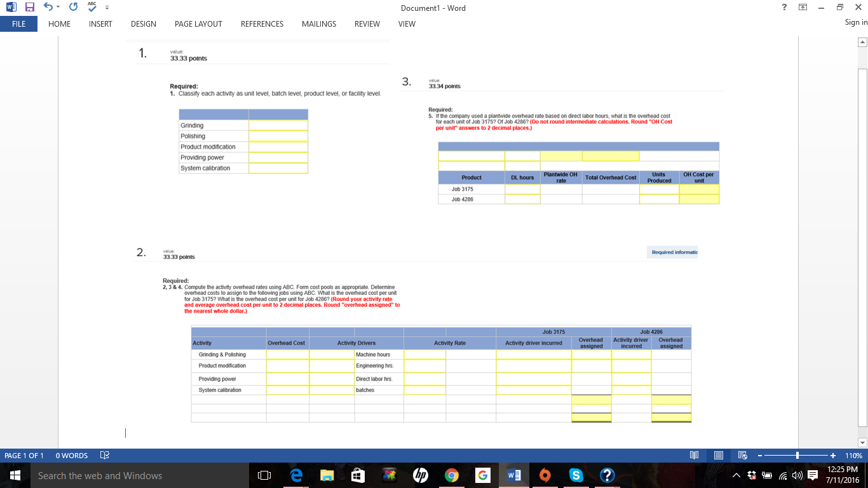Open the Windows Start menu
The height and width of the screenshot is (488, 868).
pyautogui.click(x=14, y=475)
